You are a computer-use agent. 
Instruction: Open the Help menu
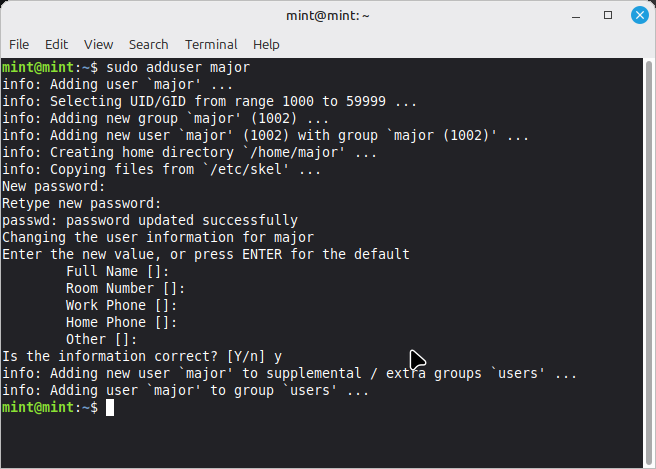pyautogui.click(x=266, y=44)
